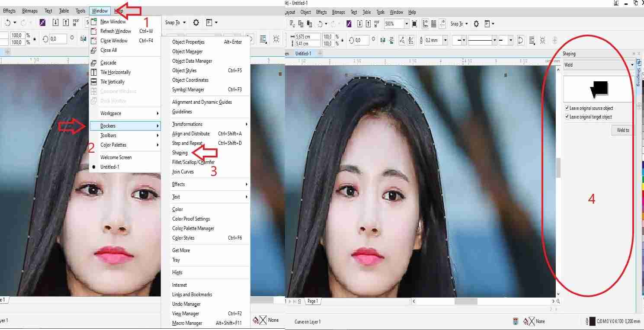
Task: Click the Close curve icon on right property bar
Action: [521, 40]
